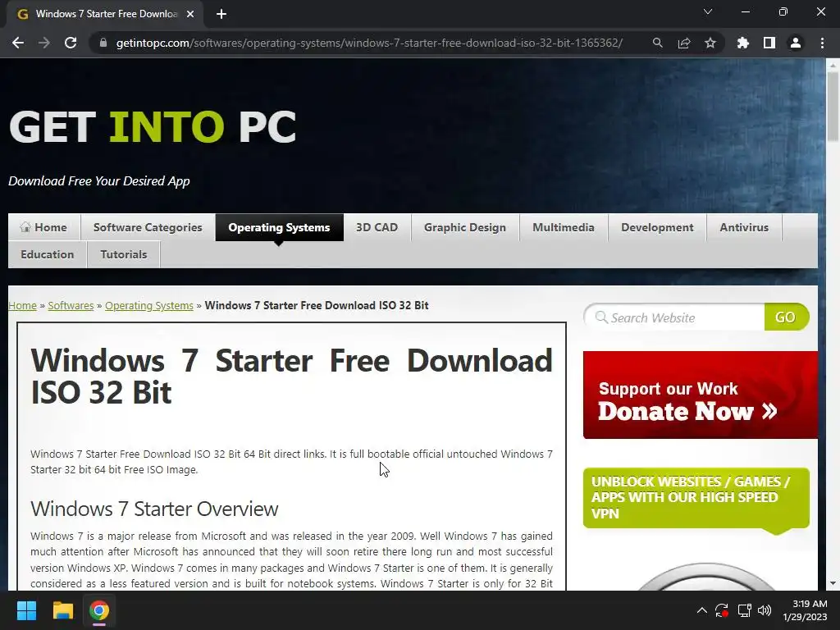Open the Extensions puzzle icon
840x630 pixels.
(x=743, y=43)
